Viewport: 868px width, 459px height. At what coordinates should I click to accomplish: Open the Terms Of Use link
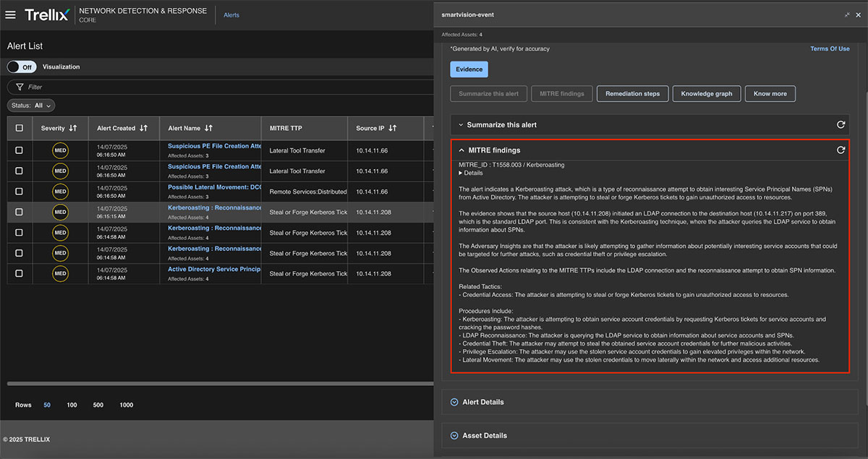[830, 48]
